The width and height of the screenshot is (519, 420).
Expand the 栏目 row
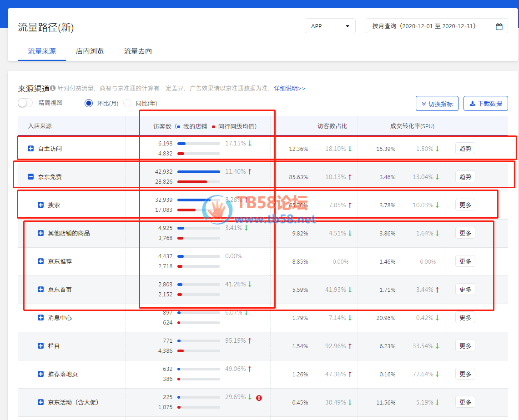pos(40,345)
